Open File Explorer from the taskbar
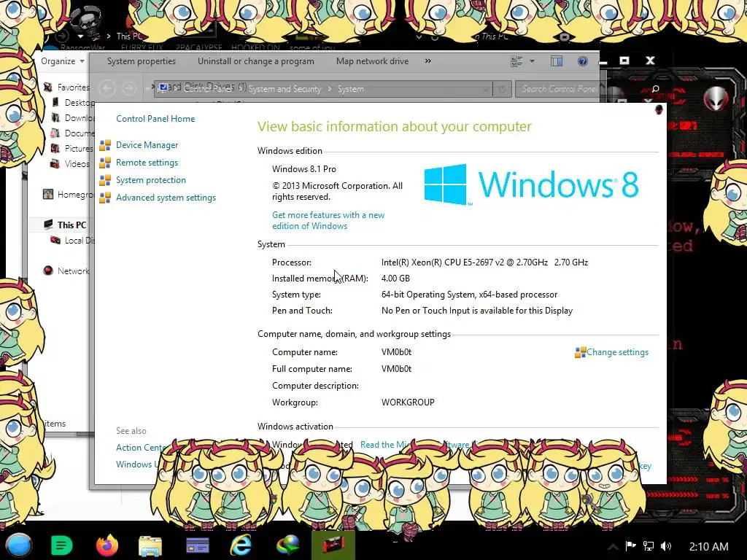The image size is (747, 560). 150,545
